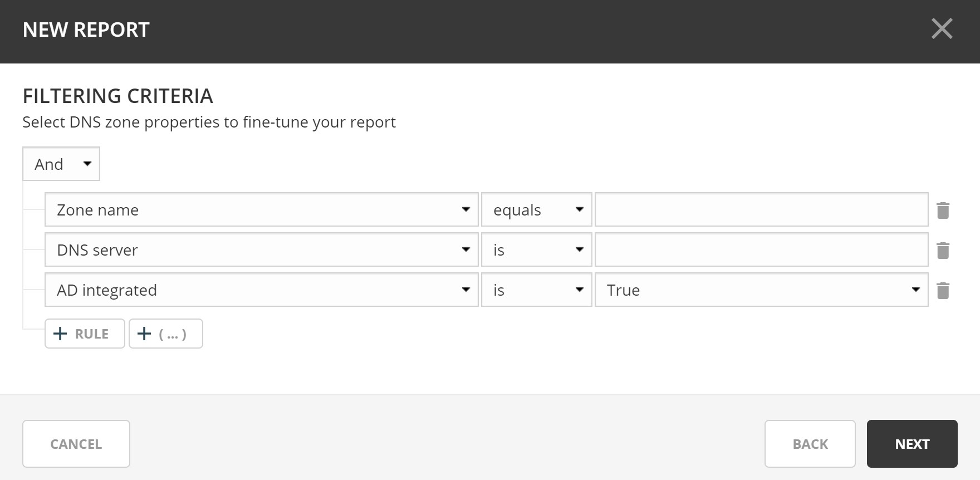This screenshot has width=980, height=480.
Task: Change the equals operator for Zone name
Action: [x=536, y=210]
